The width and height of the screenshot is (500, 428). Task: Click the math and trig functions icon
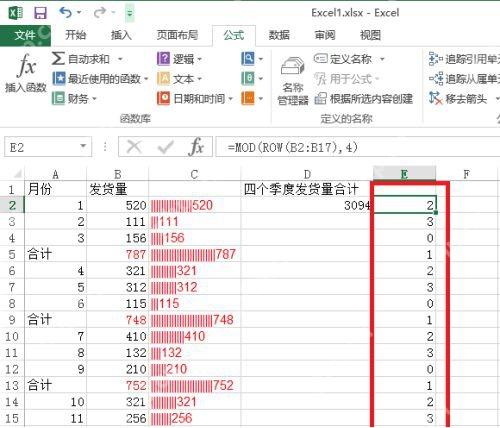tap(248, 79)
